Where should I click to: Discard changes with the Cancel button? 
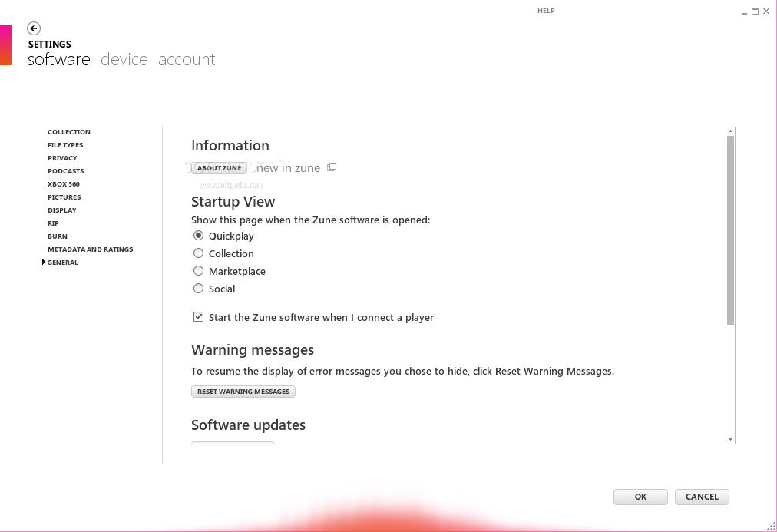[702, 497]
